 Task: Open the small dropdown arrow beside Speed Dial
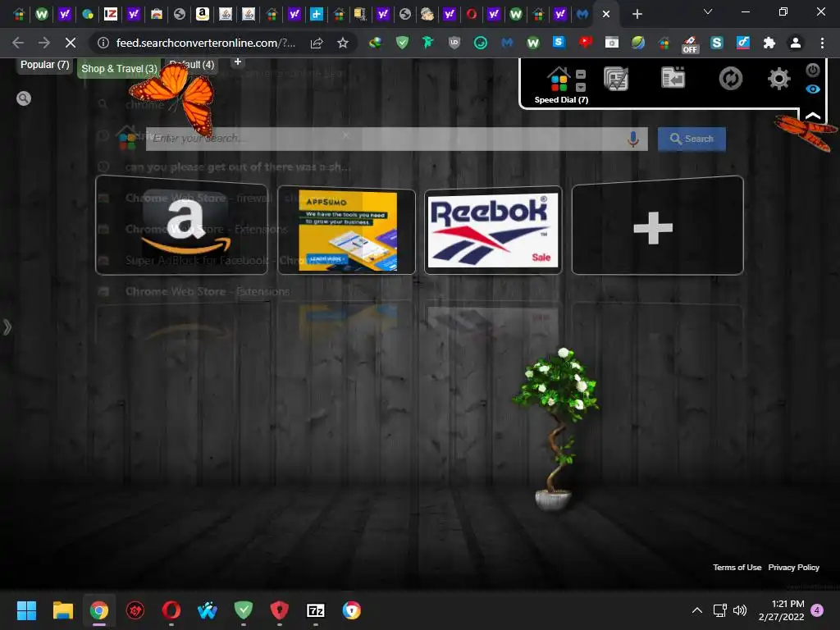click(x=581, y=87)
